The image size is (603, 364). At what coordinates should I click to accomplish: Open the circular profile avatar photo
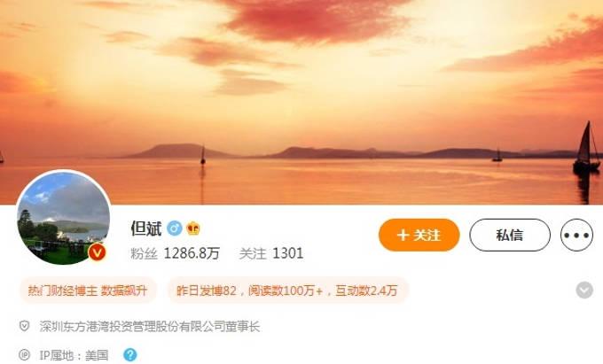click(64, 218)
